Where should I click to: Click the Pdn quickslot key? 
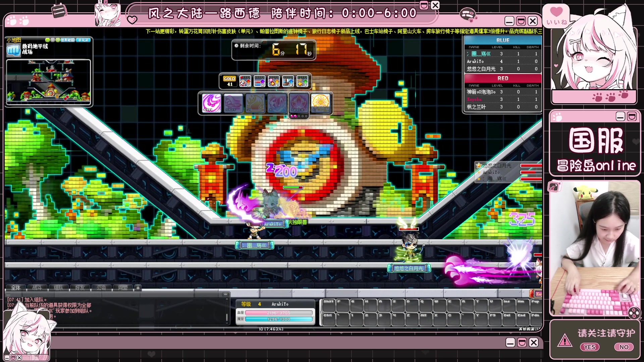click(535, 319)
